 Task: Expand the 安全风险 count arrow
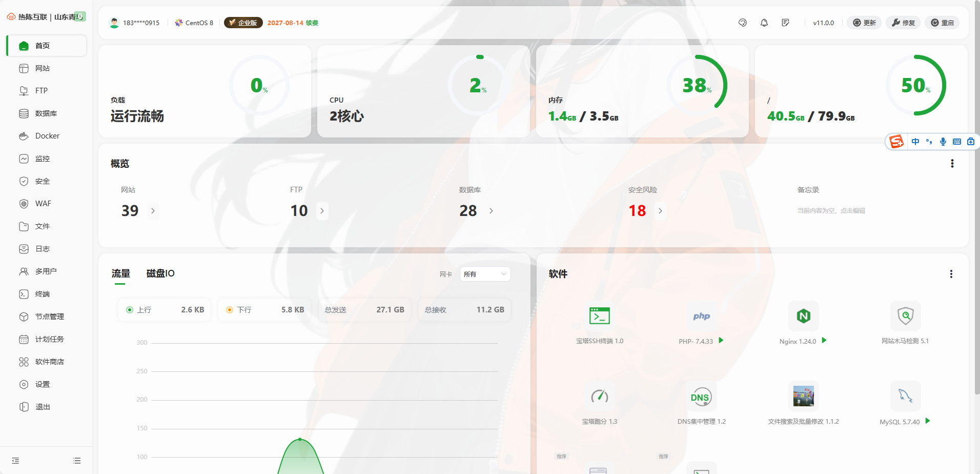coord(660,211)
